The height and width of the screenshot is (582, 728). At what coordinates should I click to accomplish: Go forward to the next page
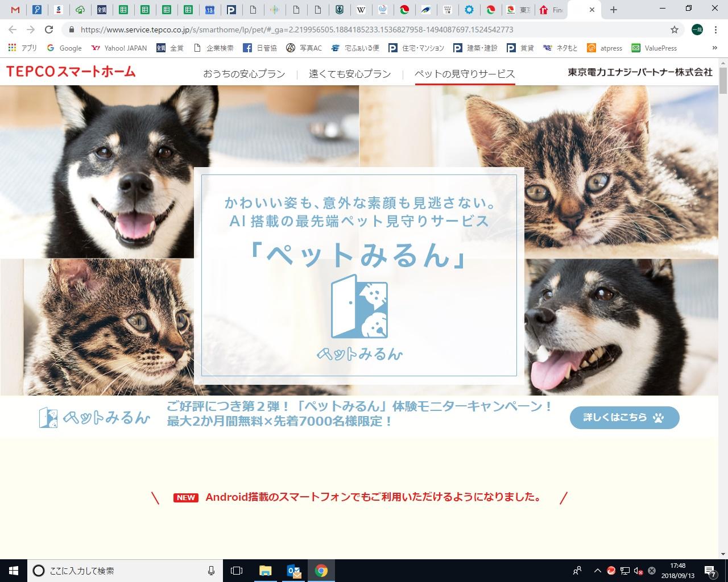click(x=31, y=30)
